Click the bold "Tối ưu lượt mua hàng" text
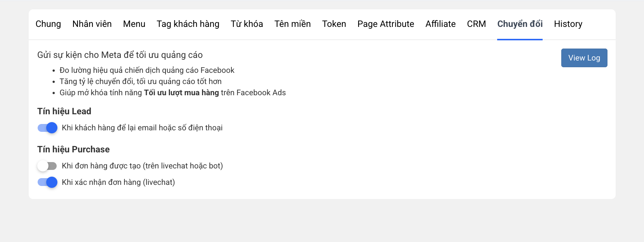Image resolution: width=644 pixels, height=242 pixels. (x=181, y=93)
